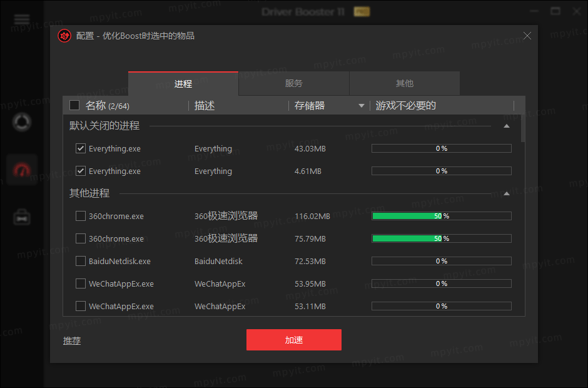Tick the BaiduNetdisk.exe checkbox

81,261
